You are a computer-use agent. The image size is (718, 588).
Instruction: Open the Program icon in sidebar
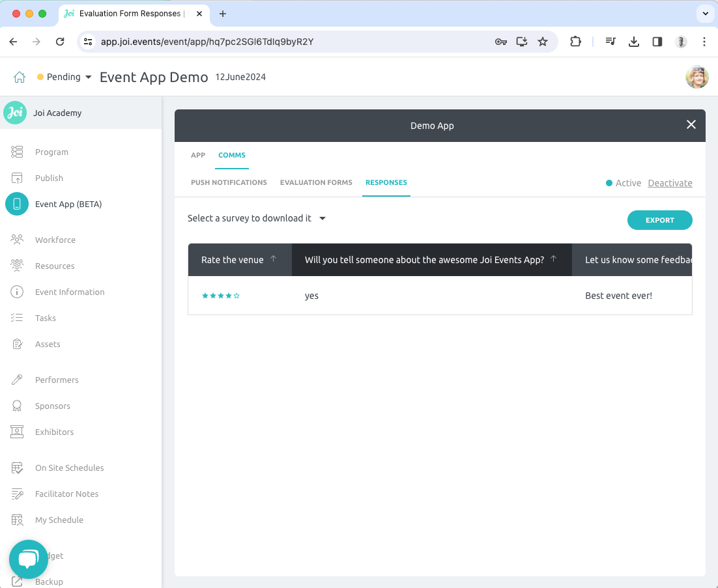(x=17, y=152)
